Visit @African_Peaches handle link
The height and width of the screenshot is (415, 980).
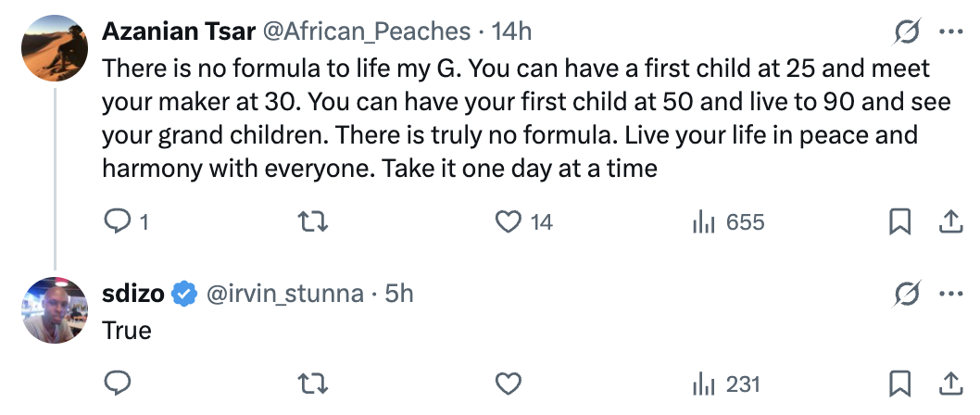click(x=368, y=31)
